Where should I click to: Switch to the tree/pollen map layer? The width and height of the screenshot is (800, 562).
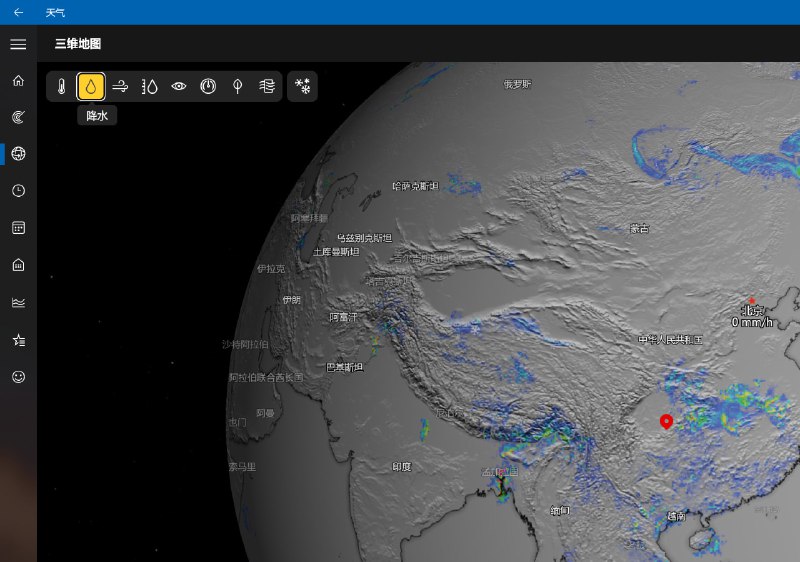[237, 87]
